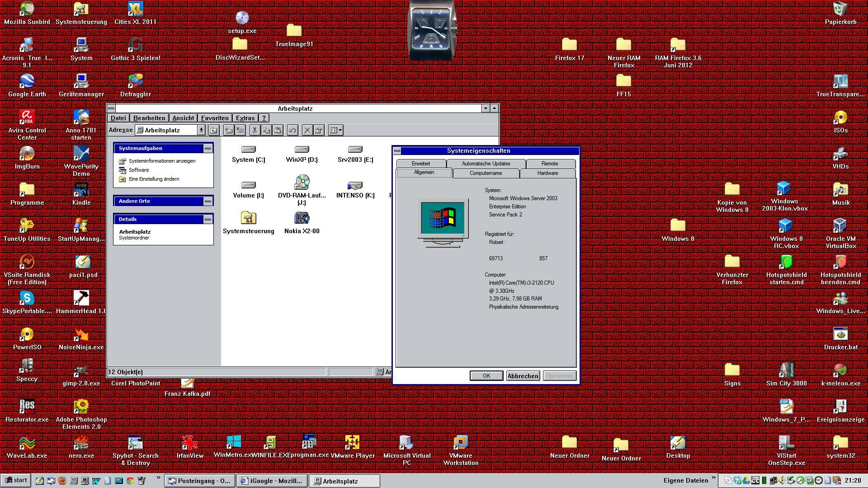868x488 pixels.
Task: Expand the Andere Orte panel
Action: pyautogui.click(x=208, y=201)
